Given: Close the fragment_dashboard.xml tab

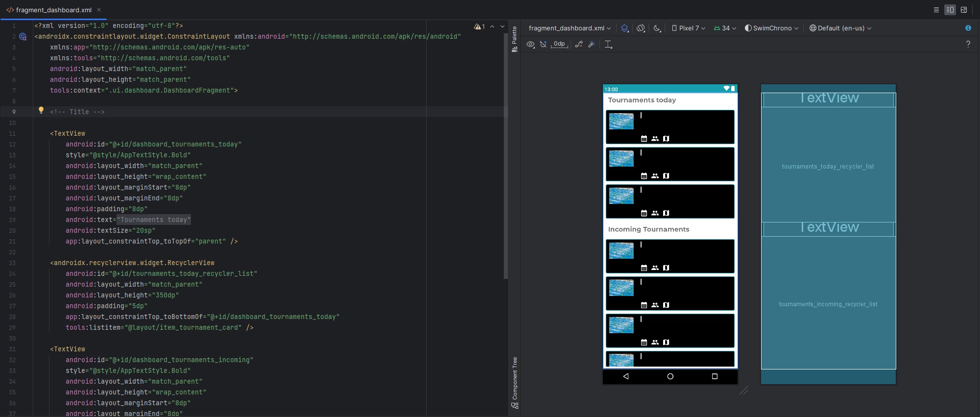Looking at the screenshot, I should point(99,10).
